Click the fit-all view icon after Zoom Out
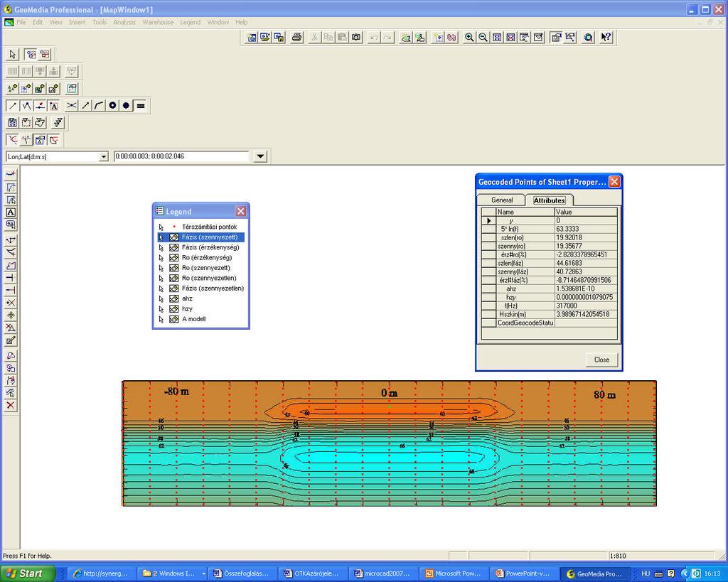The width and height of the screenshot is (728, 582). 497,38
